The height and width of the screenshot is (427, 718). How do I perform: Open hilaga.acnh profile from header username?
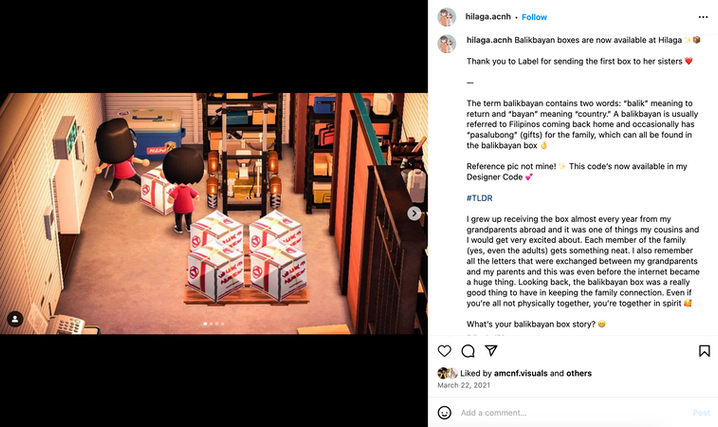(x=488, y=16)
